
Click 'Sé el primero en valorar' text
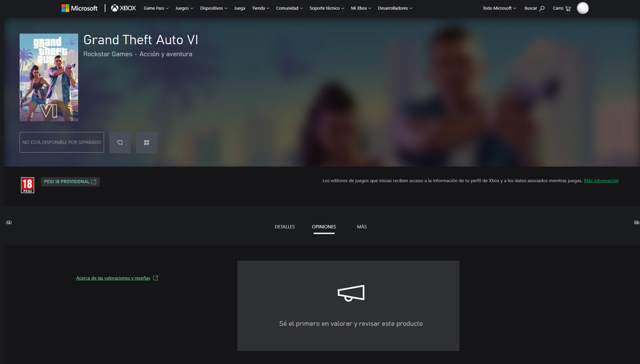pos(351,323)
